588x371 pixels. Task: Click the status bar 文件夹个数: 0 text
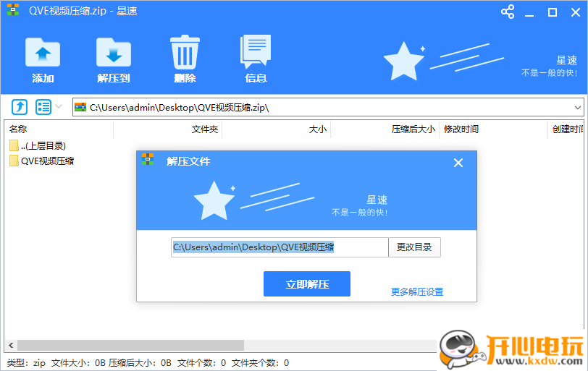[260, 363]
